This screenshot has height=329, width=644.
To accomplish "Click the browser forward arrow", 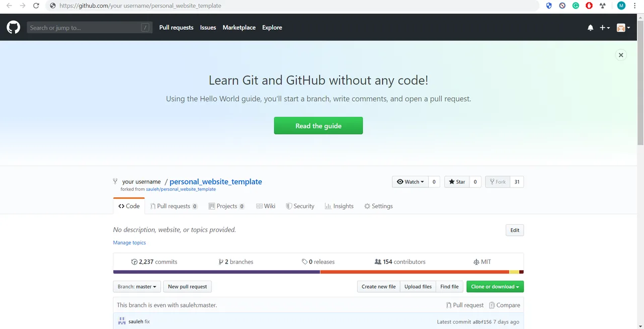I will click(22, 6).
